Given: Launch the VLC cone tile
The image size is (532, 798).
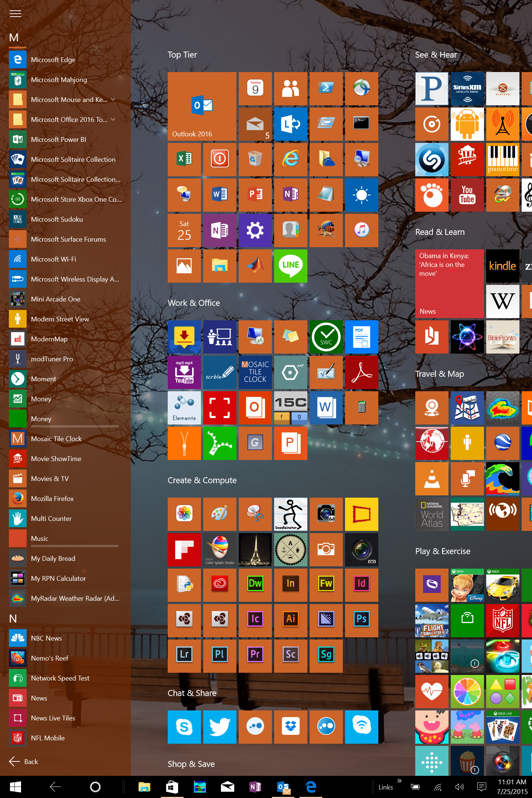Looking at the screenshot, I should (432, 479).
